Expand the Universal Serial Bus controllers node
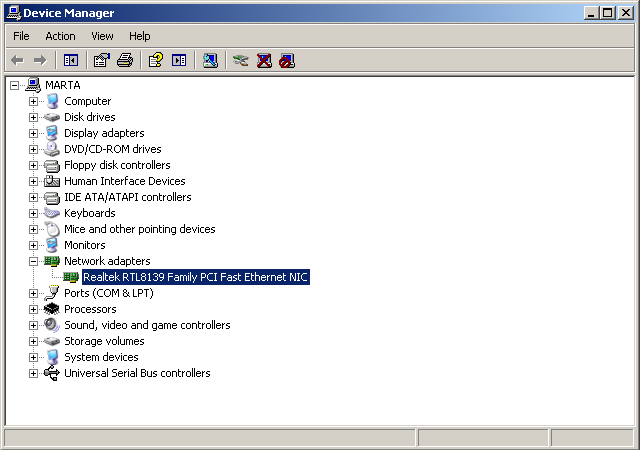Screen dimensions: 641x450 (33, 373)
